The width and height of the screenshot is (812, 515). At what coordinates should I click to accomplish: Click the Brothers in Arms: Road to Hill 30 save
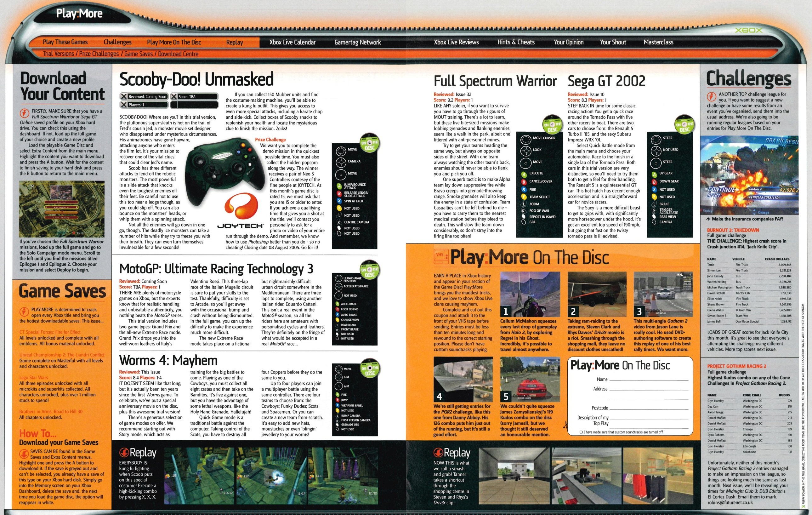[51, 411]
